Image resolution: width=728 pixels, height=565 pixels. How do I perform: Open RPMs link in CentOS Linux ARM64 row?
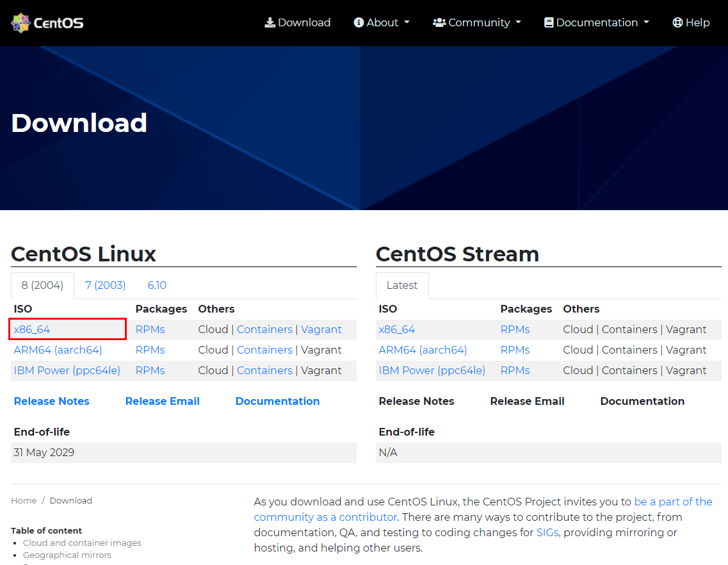point(150,350)
